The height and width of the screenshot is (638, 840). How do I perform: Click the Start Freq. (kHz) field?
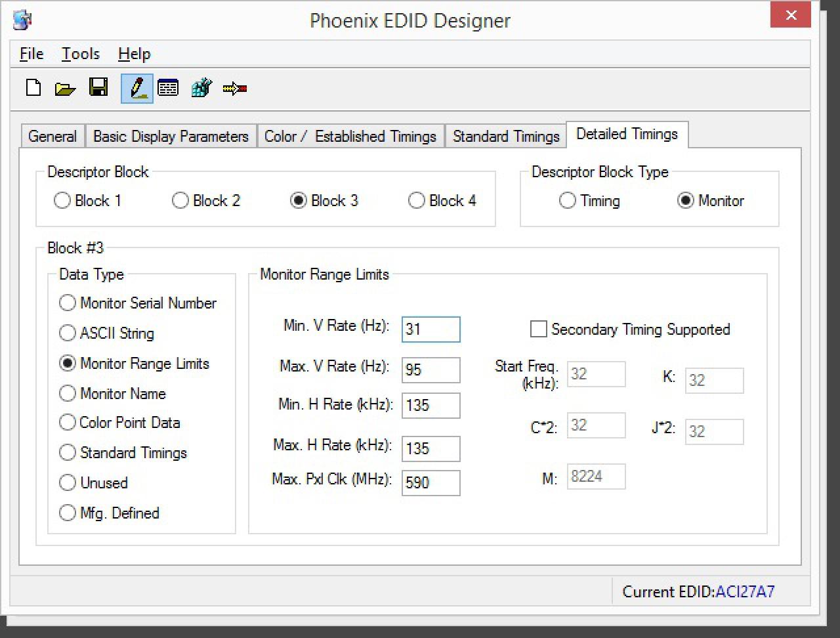tap(596, 374)
